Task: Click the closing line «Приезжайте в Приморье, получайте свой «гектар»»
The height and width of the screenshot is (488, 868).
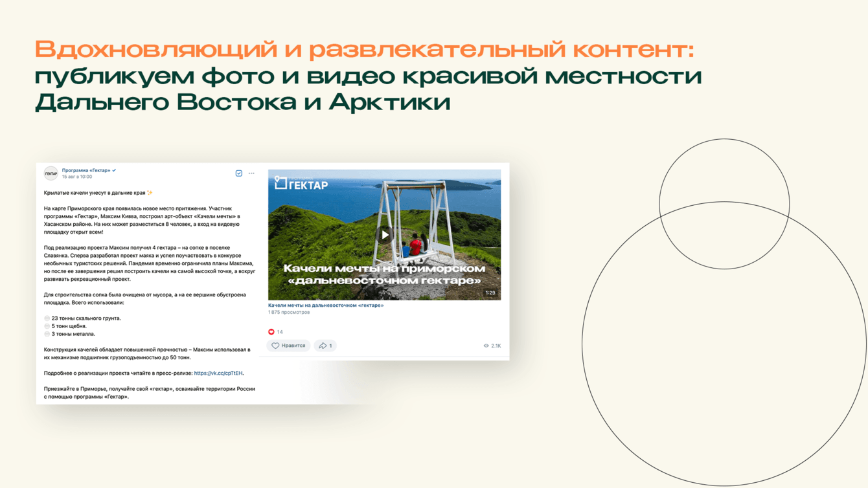Action: pos(109,389)
